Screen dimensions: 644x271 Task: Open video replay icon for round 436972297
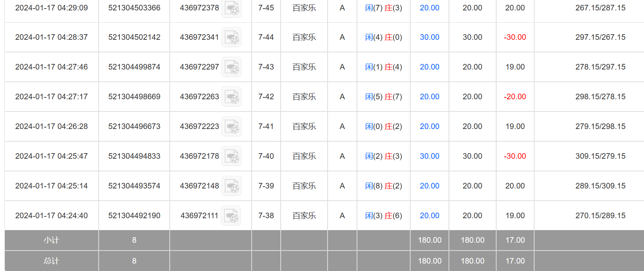[232, 67]
